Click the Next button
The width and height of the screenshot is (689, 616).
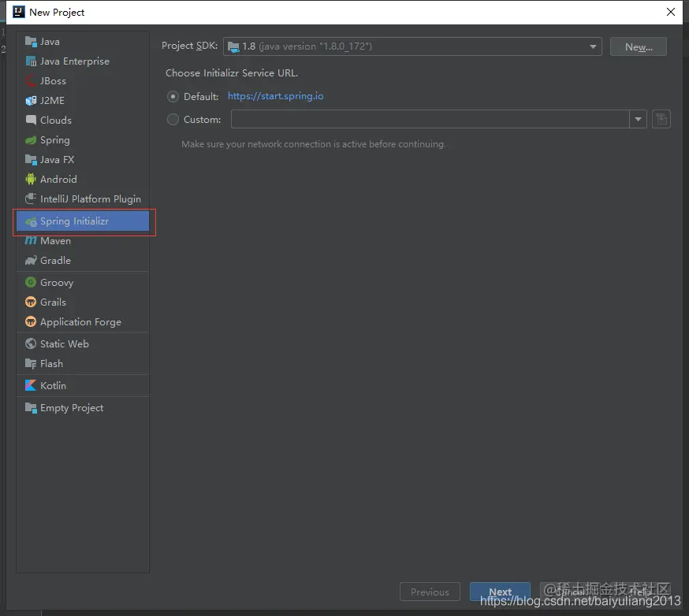pos(500,592)
